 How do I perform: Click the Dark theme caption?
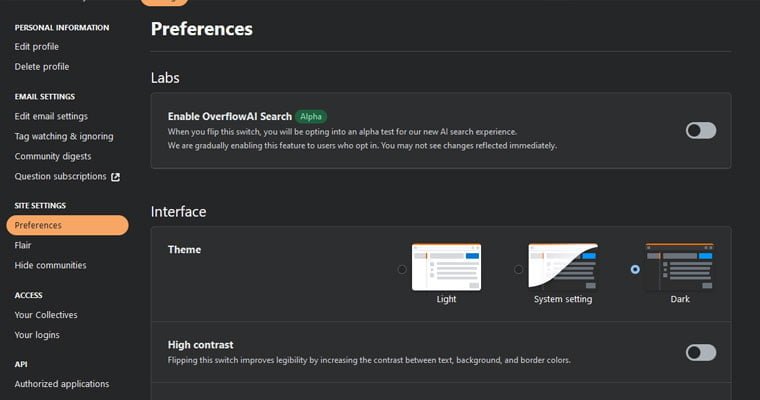(680, 299)
